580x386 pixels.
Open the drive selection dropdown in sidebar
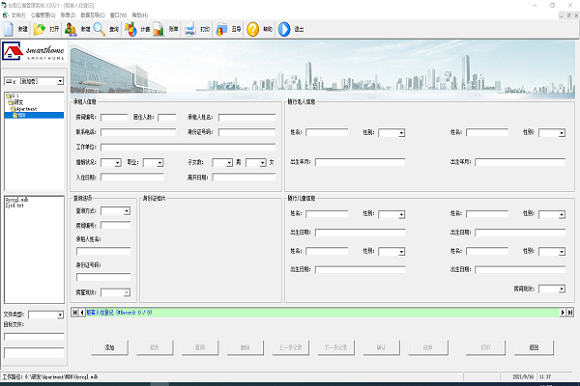click(x=60, y=81)
